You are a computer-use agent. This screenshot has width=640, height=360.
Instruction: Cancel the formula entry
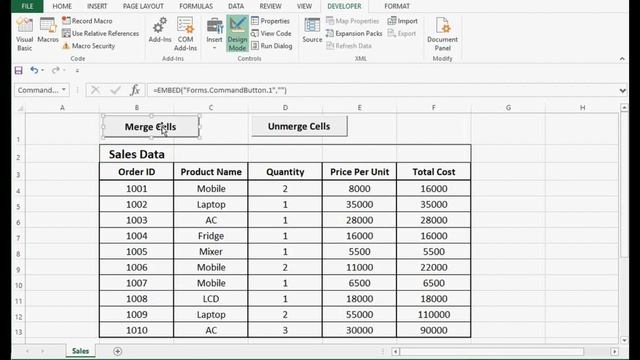pos(95,90)
